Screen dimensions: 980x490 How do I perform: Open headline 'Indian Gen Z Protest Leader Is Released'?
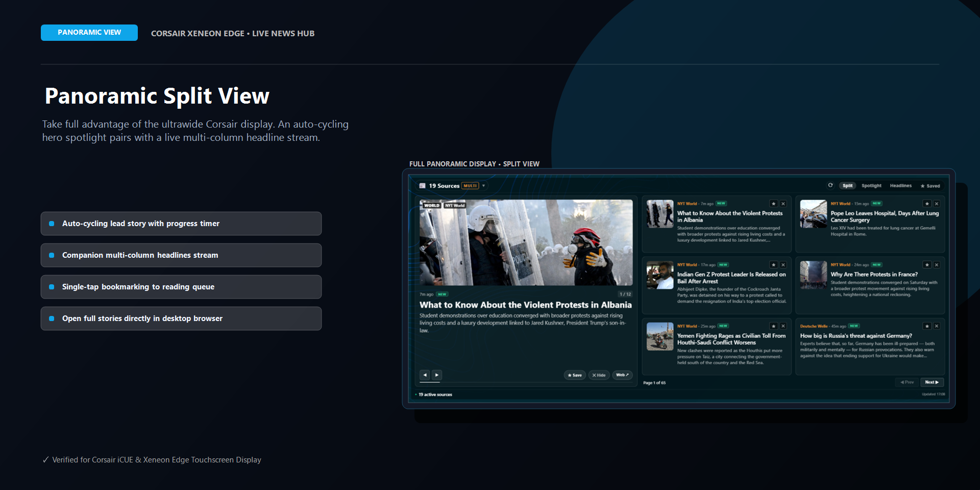[x=731, y=278]
